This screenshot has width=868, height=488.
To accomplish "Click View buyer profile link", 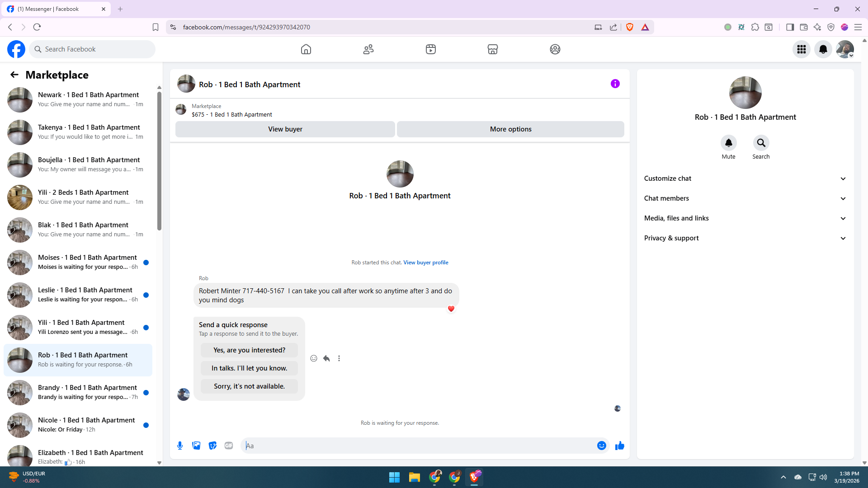I will coord(425,263).
